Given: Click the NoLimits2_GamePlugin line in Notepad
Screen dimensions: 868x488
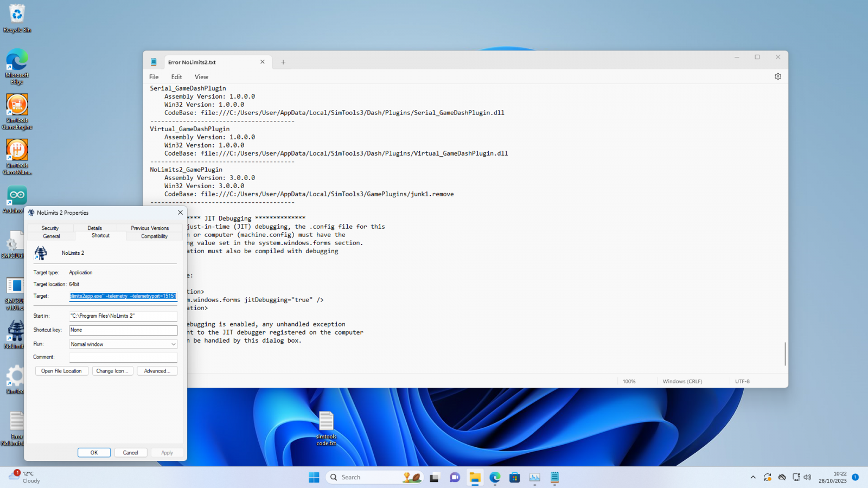Looking at the screenshot, I should tap(186, 170).
